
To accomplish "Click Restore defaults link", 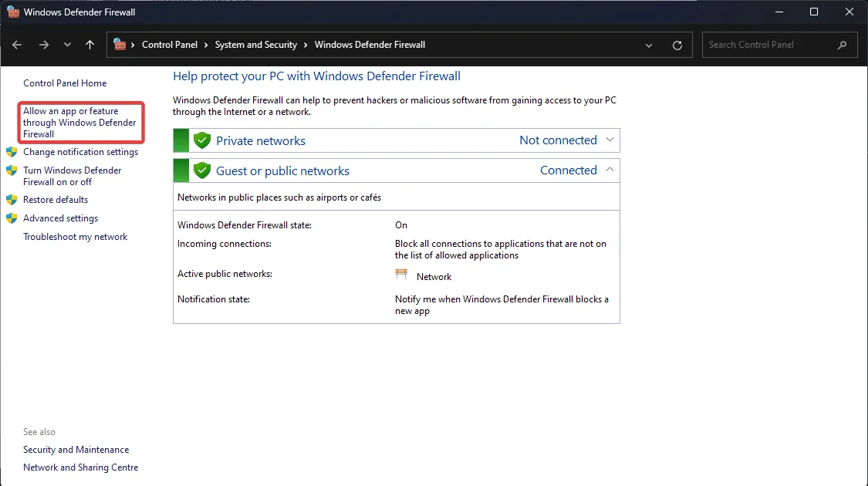I will (x=56, y=200).
